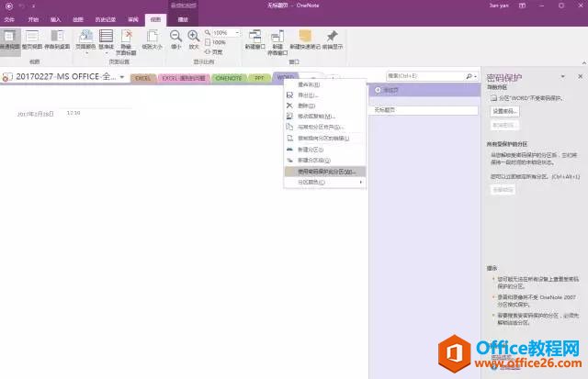This screenshot has width=588, height=379.
Task: Open the Review (审阅) ribbon tab
Action: click(x=133, y=19)
